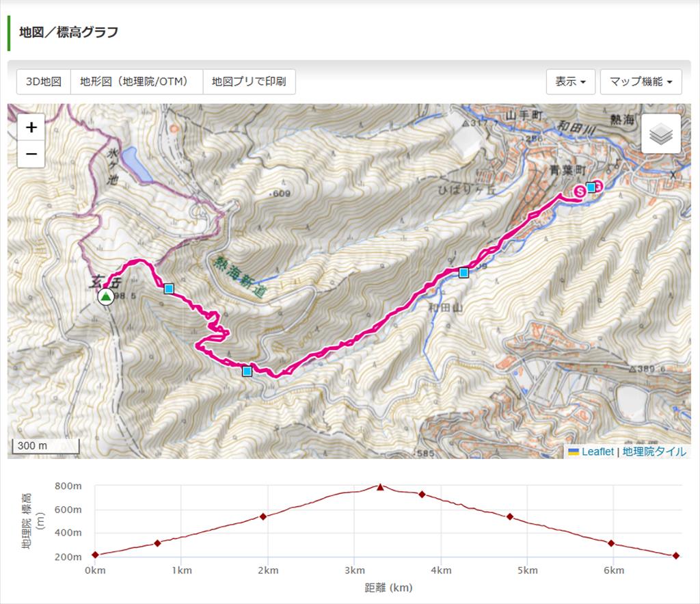Click the pink S start marker
This screenshot has width=700, height=604.
[x=580, y=191]
